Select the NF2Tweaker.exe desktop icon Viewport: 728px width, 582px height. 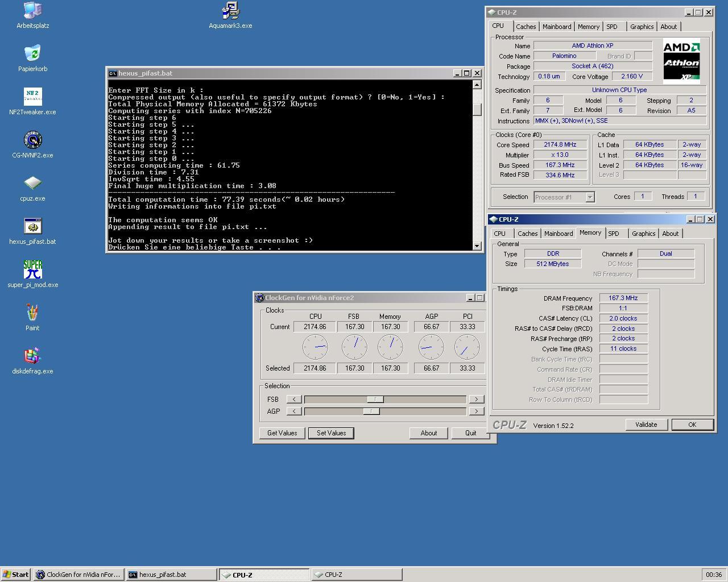pos(32,101)
